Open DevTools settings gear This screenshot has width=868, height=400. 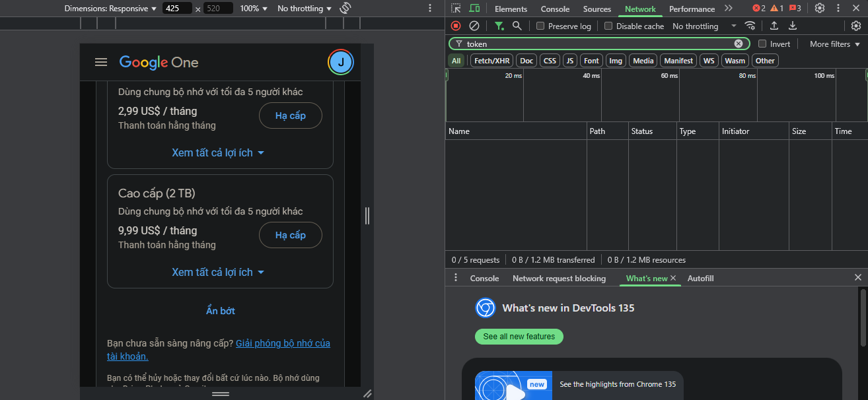819,9
